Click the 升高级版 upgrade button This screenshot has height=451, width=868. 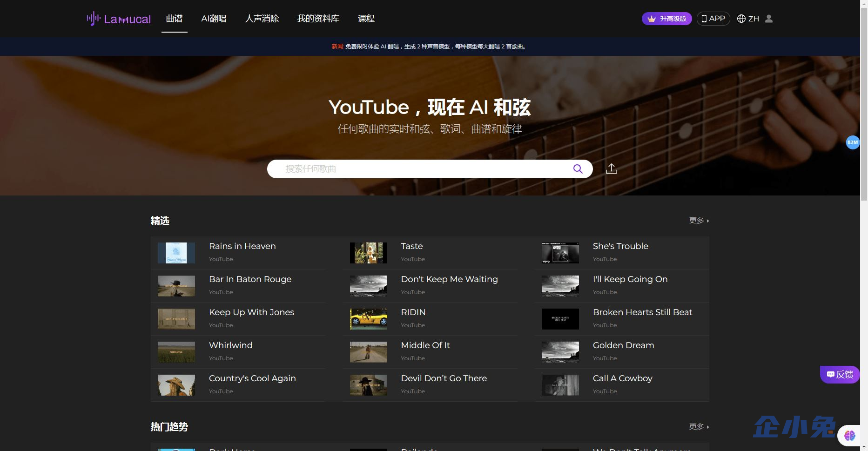coord(666,19)
